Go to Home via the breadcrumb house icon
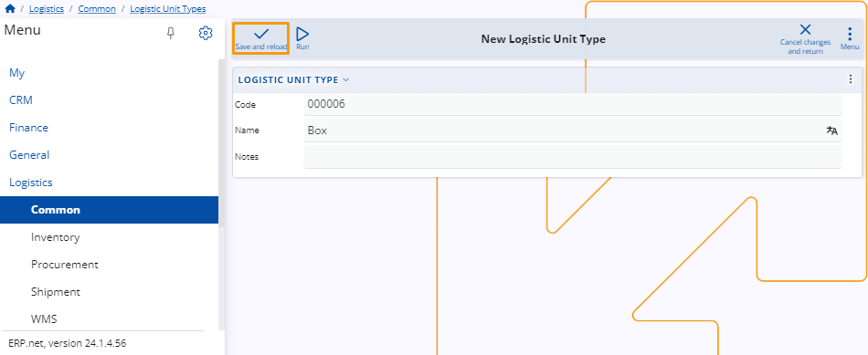The image size is (868, 355). (10, 9)
